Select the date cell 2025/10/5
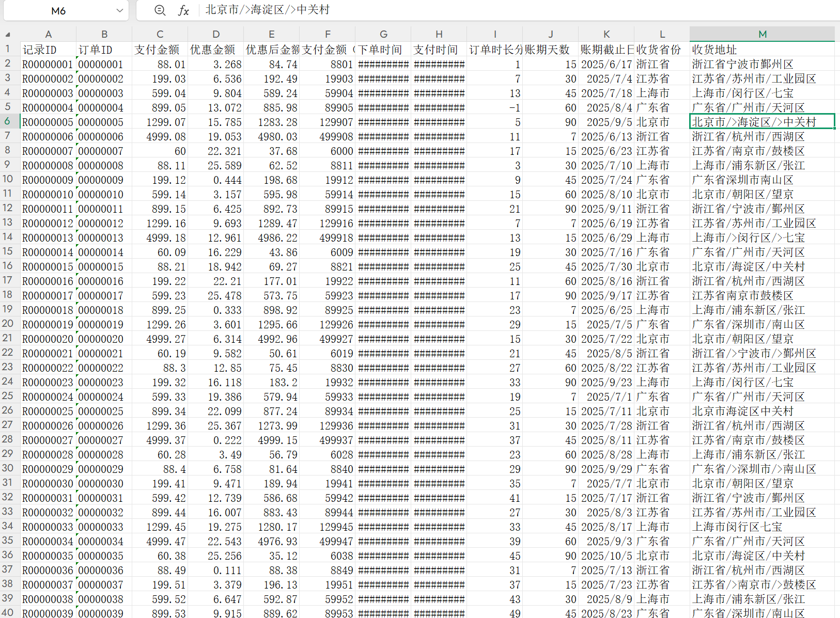This screenshot has width=840, height=618. (606, 556)
